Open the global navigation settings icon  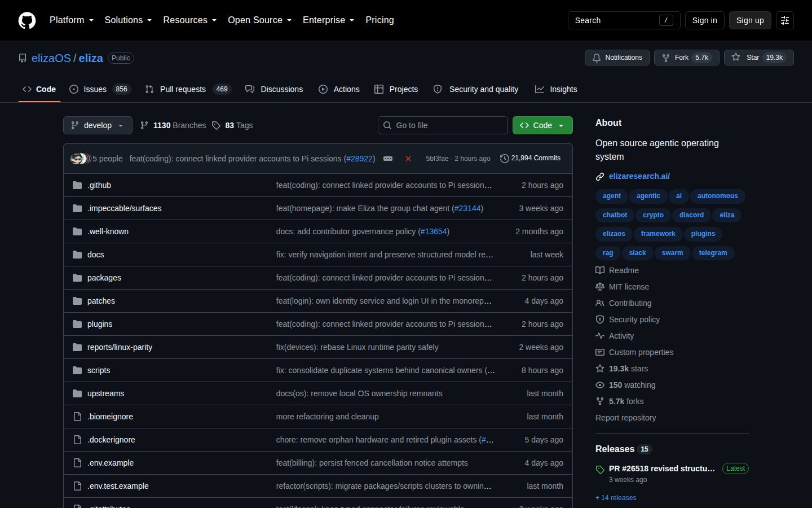784,20
